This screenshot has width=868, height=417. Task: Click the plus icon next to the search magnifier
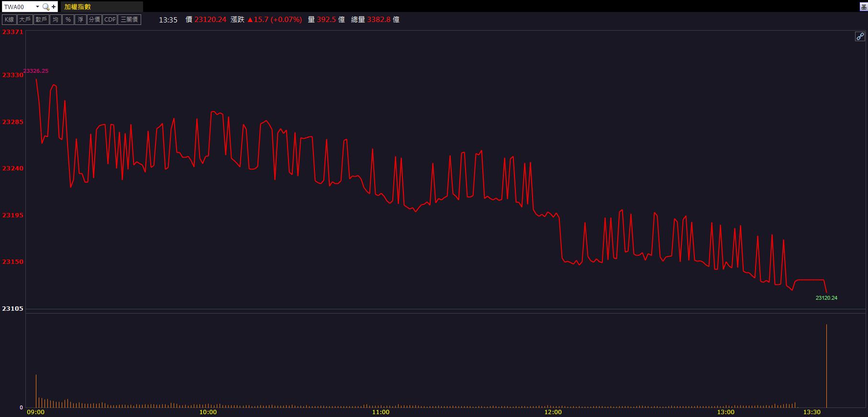[x=54, y=7]
